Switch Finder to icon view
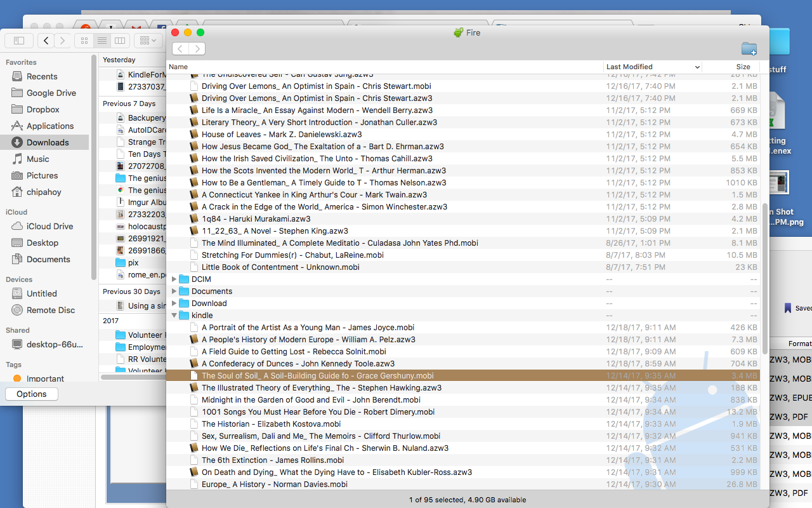Image resolution: width=812 pixels, height=508 pixels. coord(84,41)
